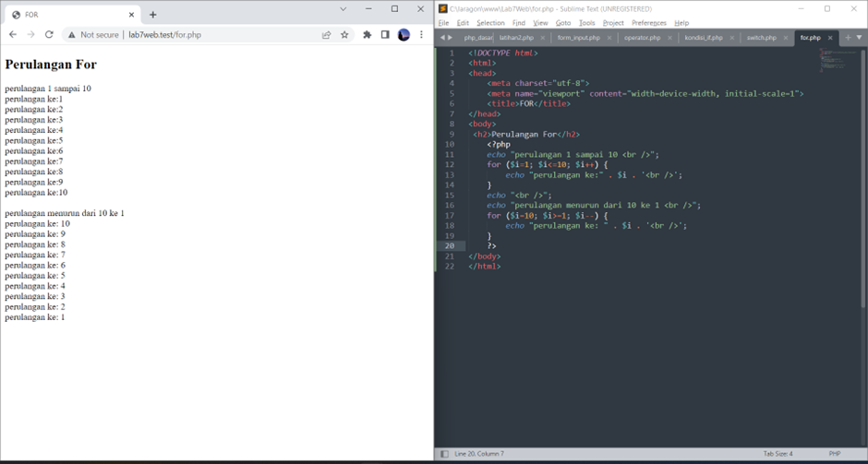Viewport: 868px width, 464px height.
Task: Change PHP syntax in status bar
Action: (834, 454)
